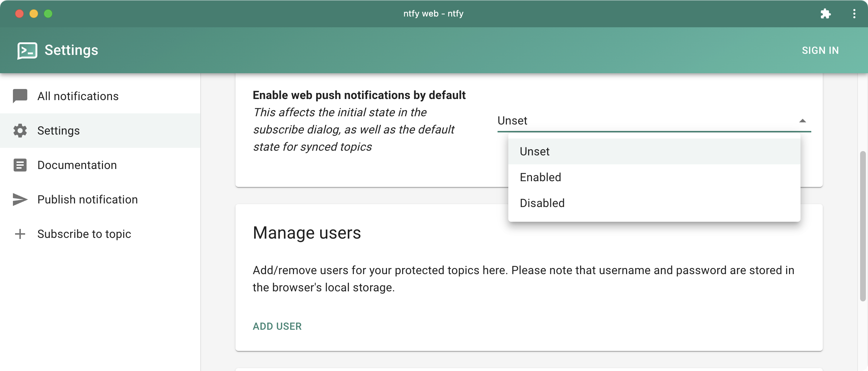Screen dimensions: 868x371
Task: Open Publish notification from the sidebar
Action: [88, 199]
